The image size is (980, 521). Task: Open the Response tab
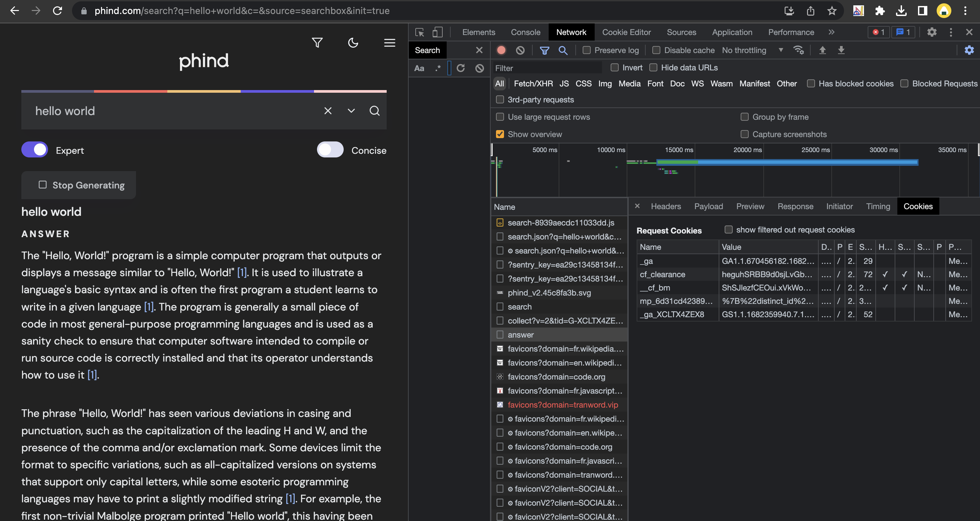(x=795, y=206)
